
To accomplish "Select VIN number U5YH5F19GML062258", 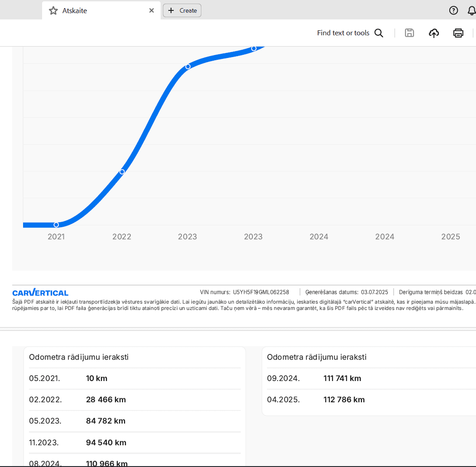I will pyautogui.click(x=261, y=292).
